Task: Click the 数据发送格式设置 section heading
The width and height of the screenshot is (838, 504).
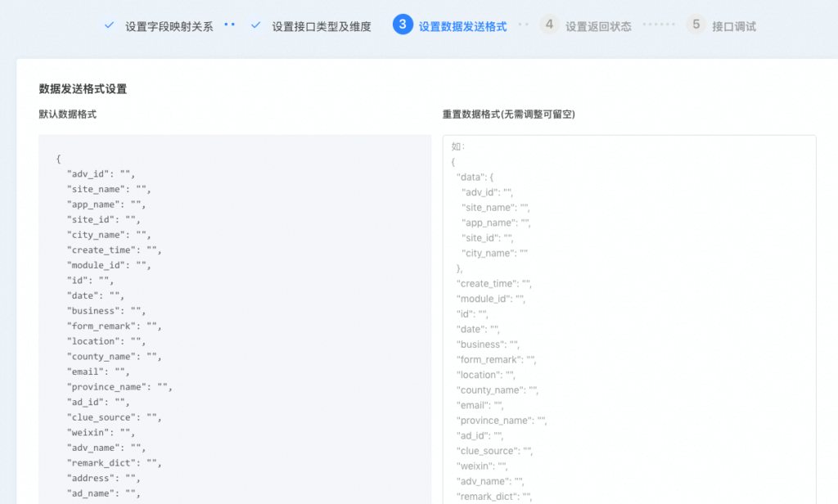Action: click(x=83, y=89)
